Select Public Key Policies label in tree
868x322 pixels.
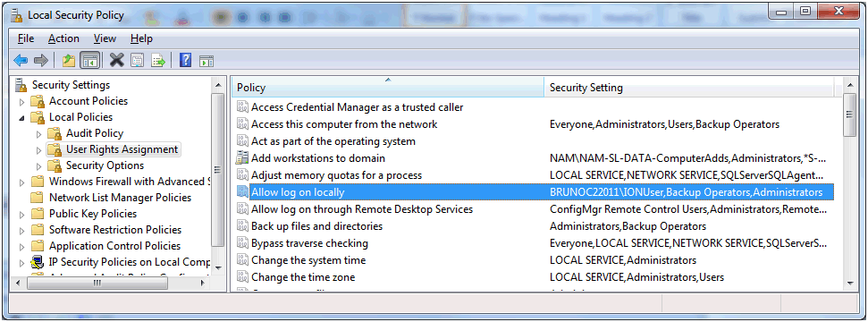(x=93, y=214)
